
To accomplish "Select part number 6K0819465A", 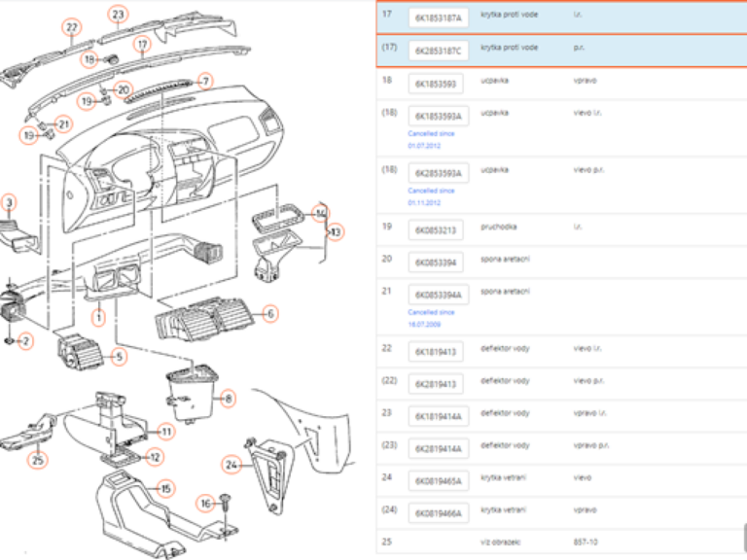I will pos(438,480).
